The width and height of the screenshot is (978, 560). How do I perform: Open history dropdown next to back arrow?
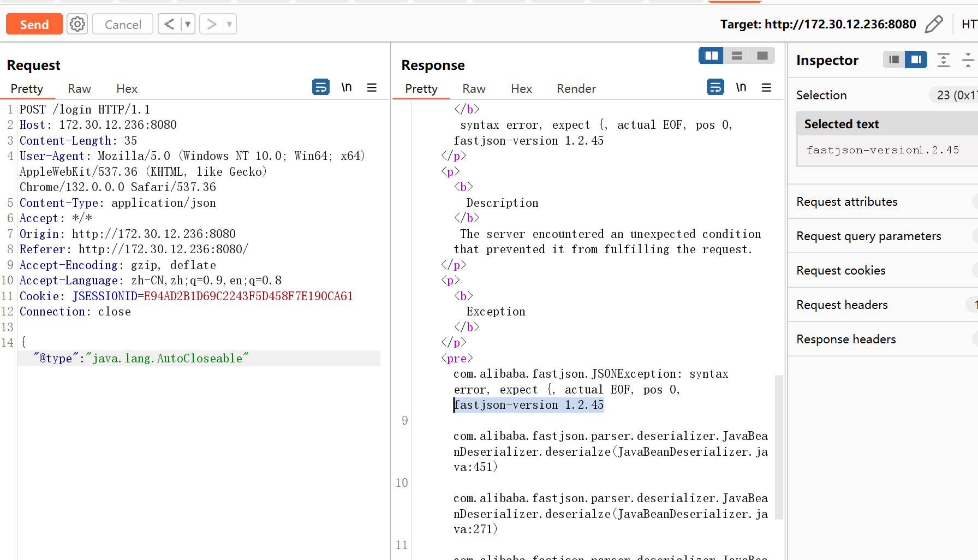(188, 24)
